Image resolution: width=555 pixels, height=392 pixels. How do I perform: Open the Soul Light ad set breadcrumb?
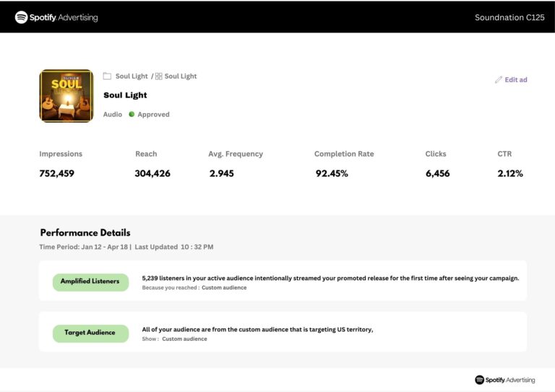(x=181, y=76)
